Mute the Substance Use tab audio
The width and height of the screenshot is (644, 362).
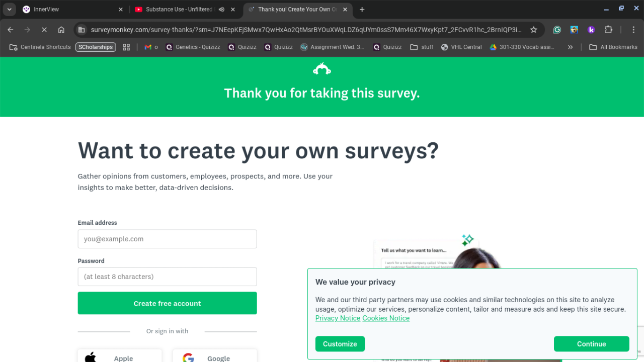(221, 10)
